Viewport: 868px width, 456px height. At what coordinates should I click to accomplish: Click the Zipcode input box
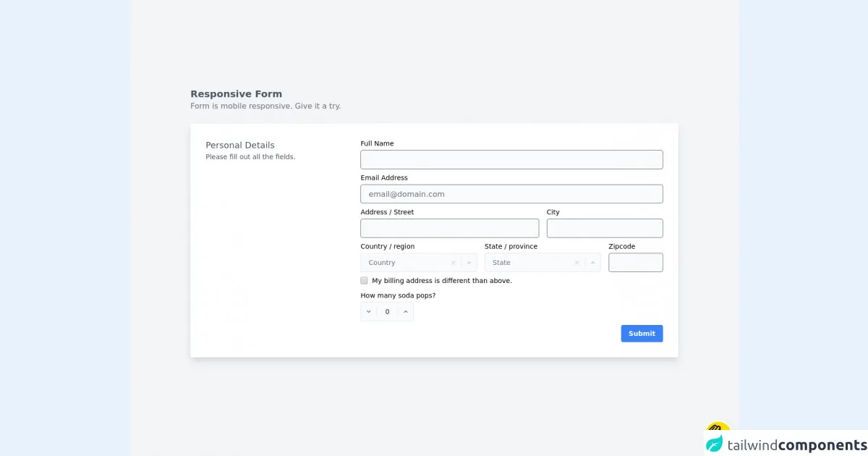635,263
